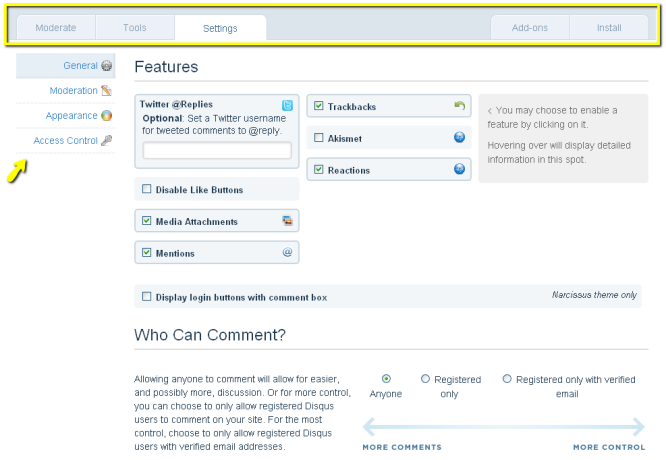Viewport: 666px width, 460px height.
Task: Click the Media Attachments image icon
Action: click(x=287, y=221)
